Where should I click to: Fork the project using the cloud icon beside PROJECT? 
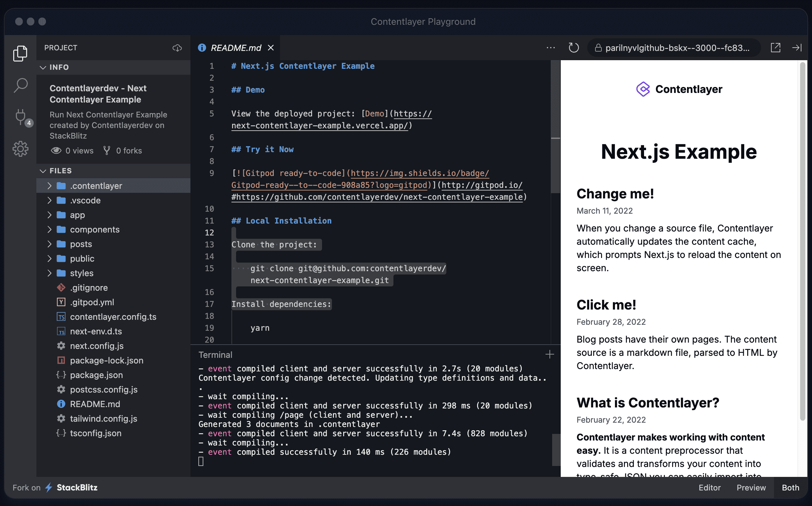click(177, 48)
